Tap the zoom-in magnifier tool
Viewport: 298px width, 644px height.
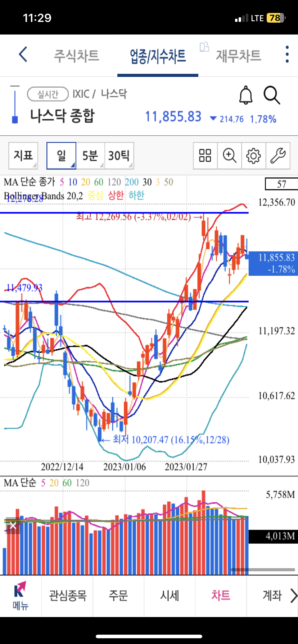[x=230, y=156]
